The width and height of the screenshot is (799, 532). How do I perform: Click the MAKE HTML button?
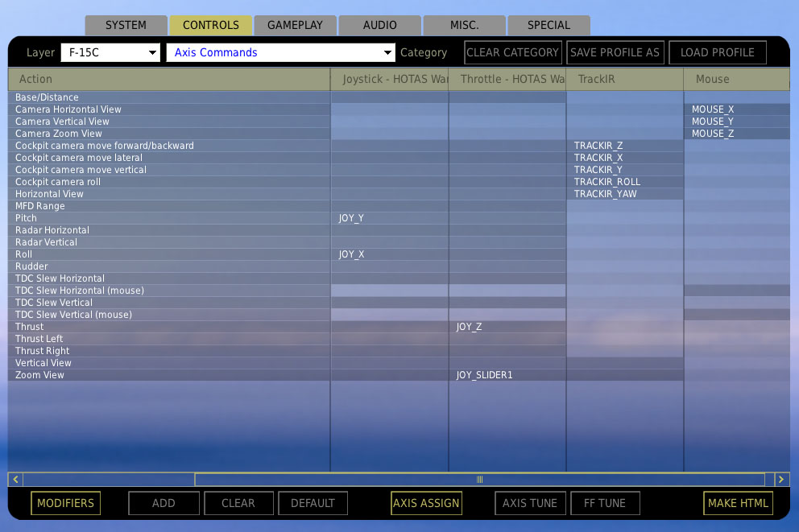pyautogui.click(x=738, y=503)
